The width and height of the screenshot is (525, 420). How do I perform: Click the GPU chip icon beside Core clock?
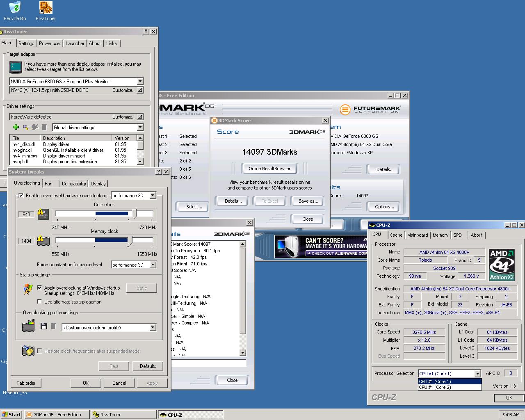[x=43, y=214]
